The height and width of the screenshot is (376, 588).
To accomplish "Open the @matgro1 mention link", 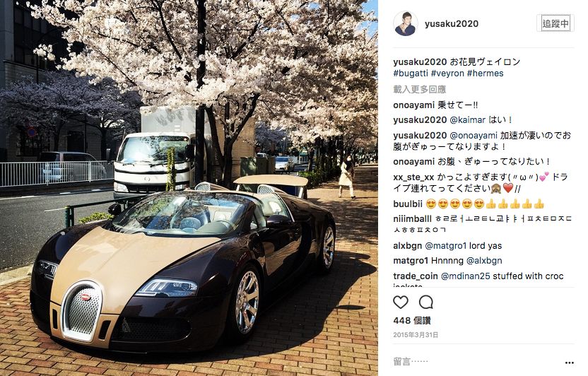I will [445, 246].
